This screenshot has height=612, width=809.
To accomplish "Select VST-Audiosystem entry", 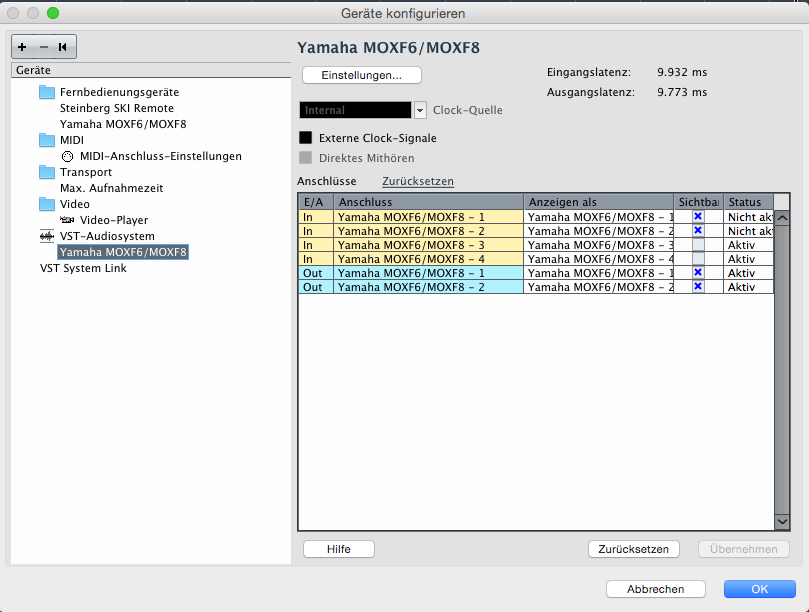I will pos(107,236).
